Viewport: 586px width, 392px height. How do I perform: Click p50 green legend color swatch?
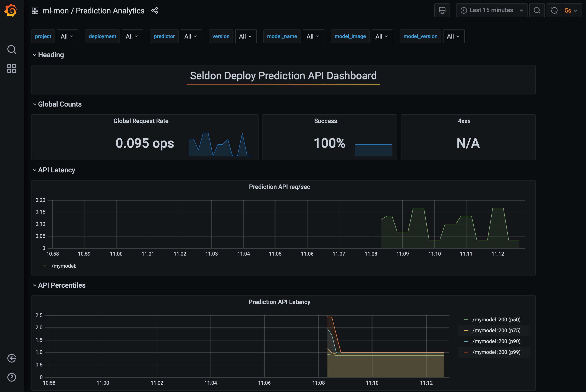tap(466, 320)
